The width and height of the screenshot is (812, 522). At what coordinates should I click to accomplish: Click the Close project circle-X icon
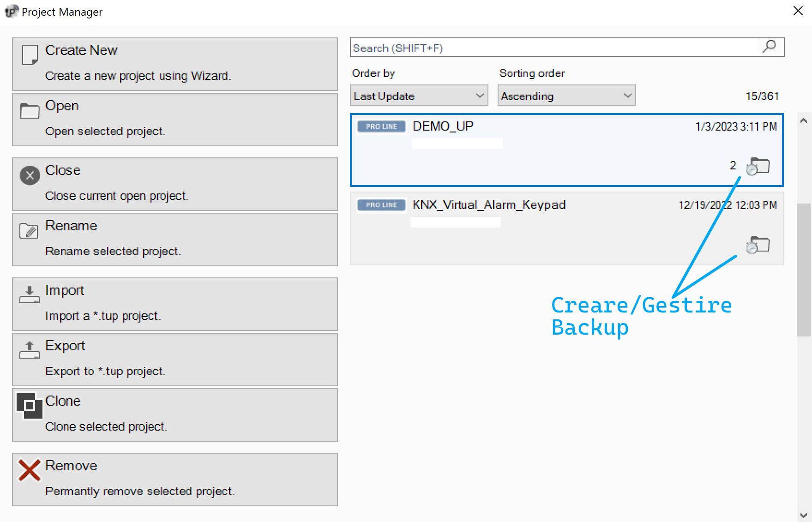coord(30,175)
